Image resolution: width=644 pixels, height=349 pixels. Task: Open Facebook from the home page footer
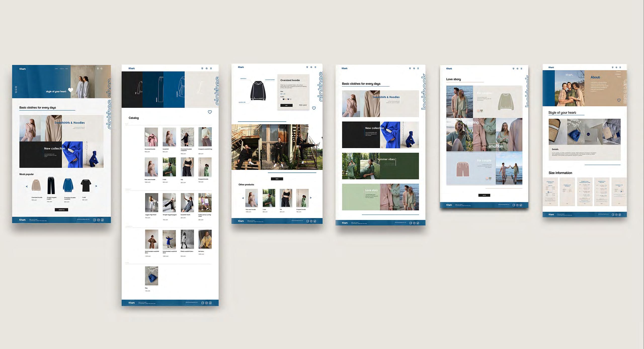point(95,220)
